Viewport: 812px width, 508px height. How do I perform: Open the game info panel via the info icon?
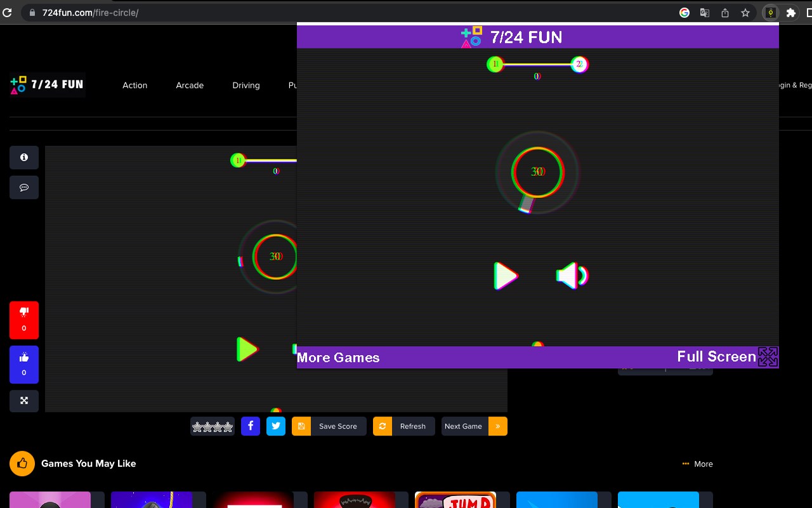pyautogui.click(x=23, y=157)
